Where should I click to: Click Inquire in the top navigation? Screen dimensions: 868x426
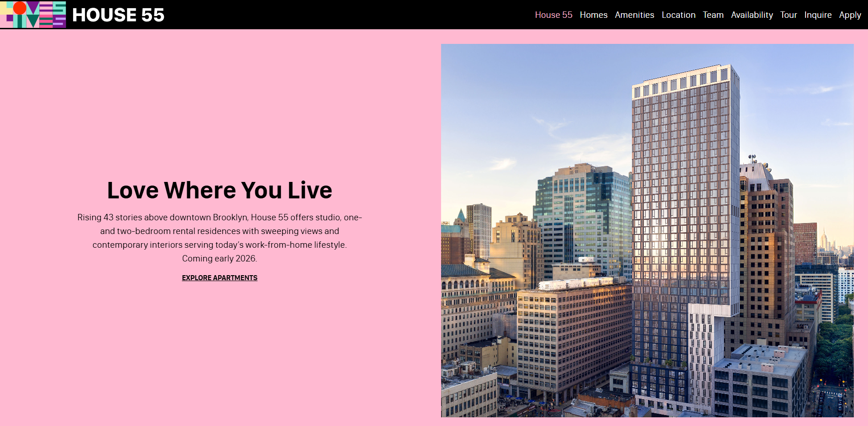point(817,15)
